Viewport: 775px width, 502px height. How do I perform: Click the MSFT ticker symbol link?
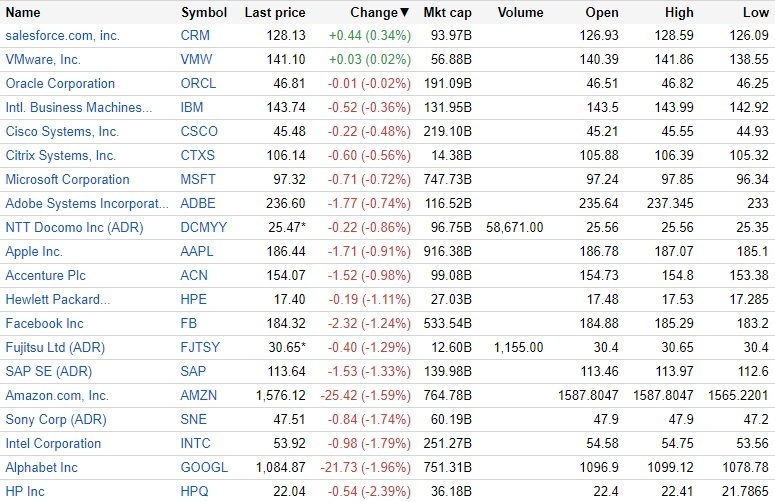click(x=198, y=180)
